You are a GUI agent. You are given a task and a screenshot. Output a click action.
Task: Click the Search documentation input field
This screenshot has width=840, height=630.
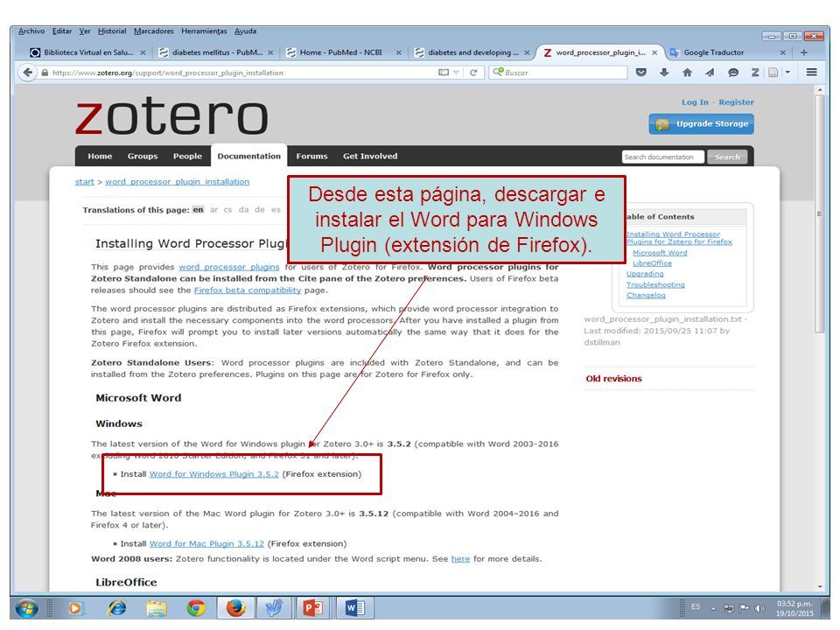pos(662,157)
